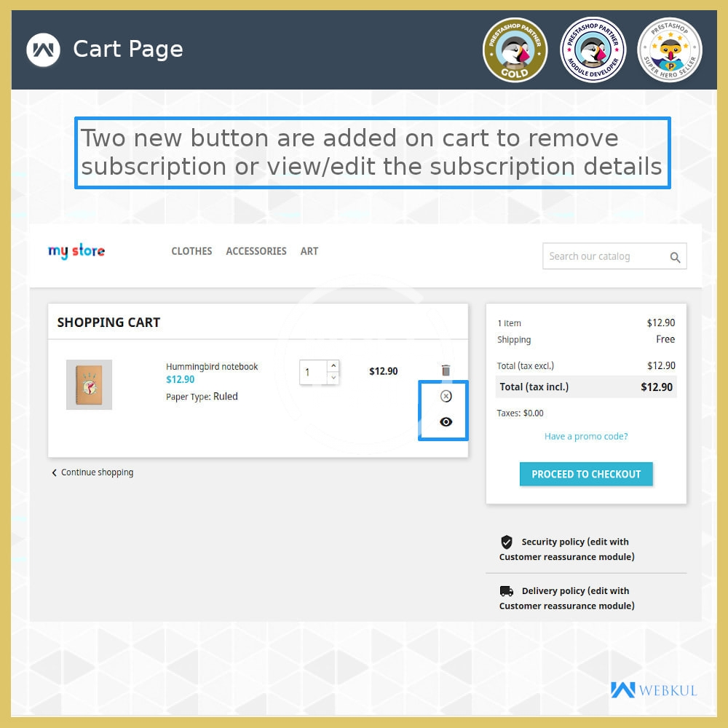Open the Art menu
Viewport: 728px width, 728px height.
pyautogui.click(x=309, y=251)
